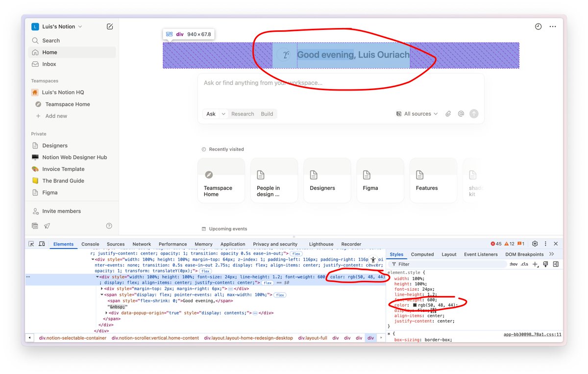
Task: Open the Notion Web Designer Hub page
Action: click(x=73, y=157)
